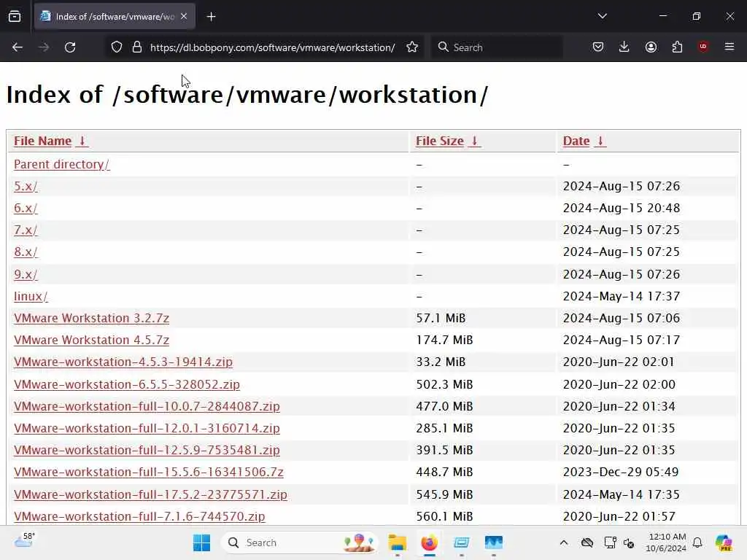Bookmark this page with the star

tap(412, 47)
